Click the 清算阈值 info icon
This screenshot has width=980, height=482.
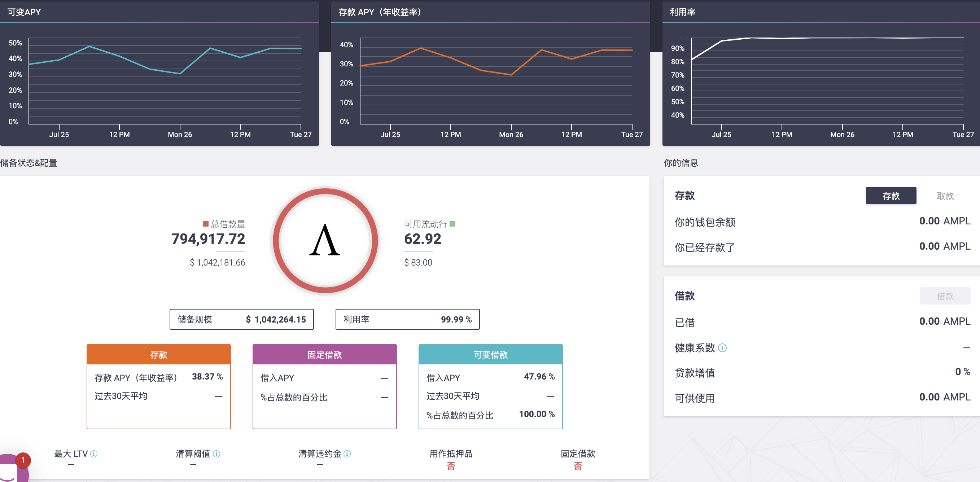tap(216, 453)
